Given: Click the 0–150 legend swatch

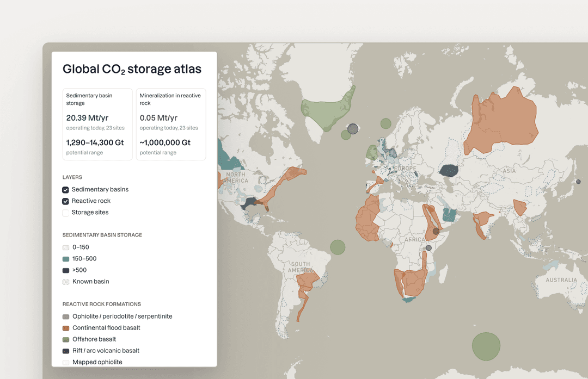Looking at the screenshot, I should tap(66, 247).
